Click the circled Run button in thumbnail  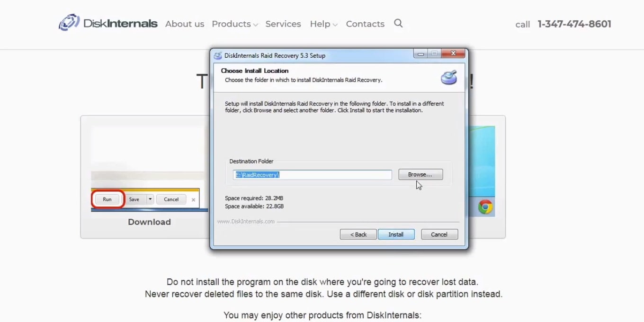tap(107, 199)
